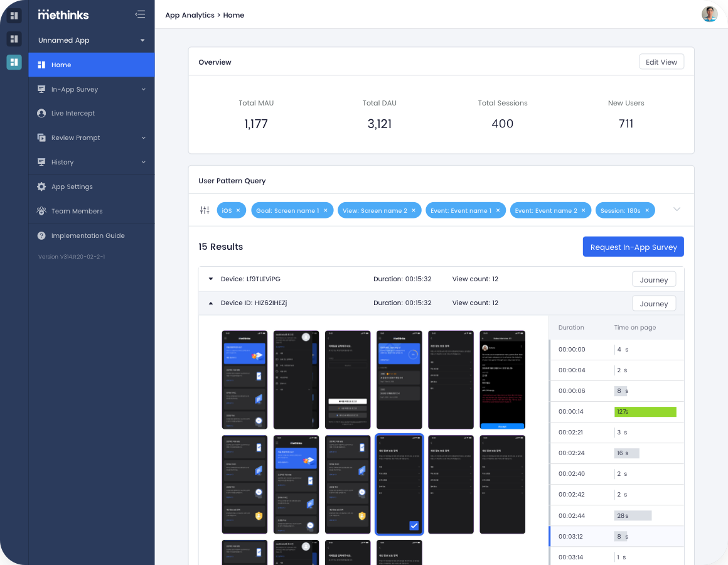
Task: Expand the History submenu chevron
Action: [x=144, y=162]
